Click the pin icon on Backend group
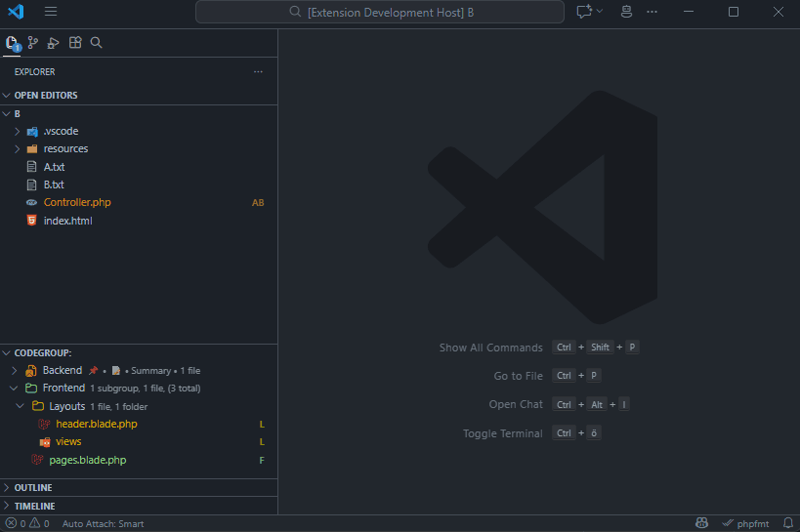The height and width of the screenshot is (532, 800). coord(93,370)
